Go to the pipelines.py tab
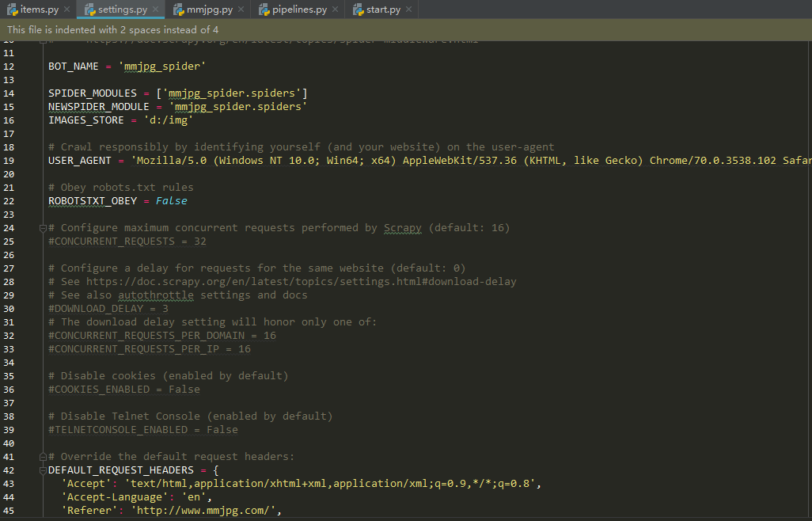 pyautogui.click(x=298, y=10)
